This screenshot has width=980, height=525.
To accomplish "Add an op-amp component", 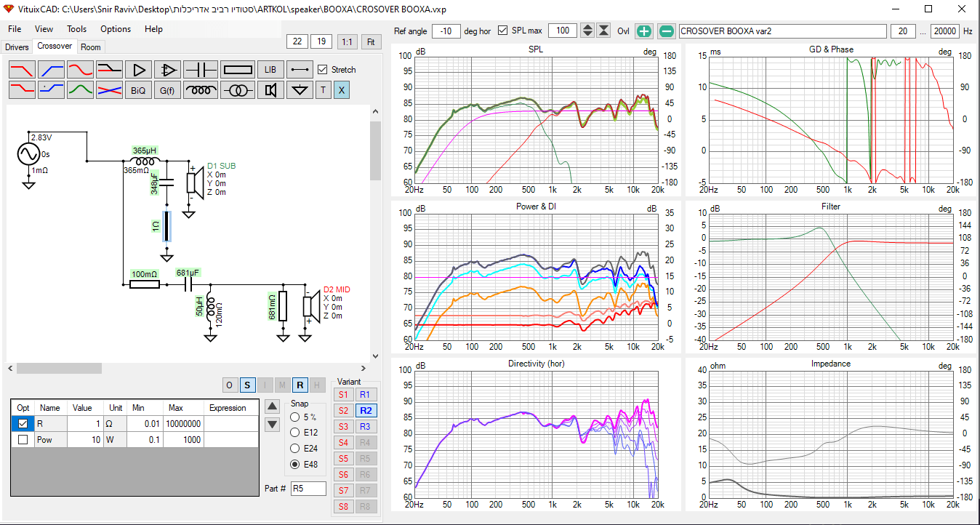I will (x=167, y=70).
